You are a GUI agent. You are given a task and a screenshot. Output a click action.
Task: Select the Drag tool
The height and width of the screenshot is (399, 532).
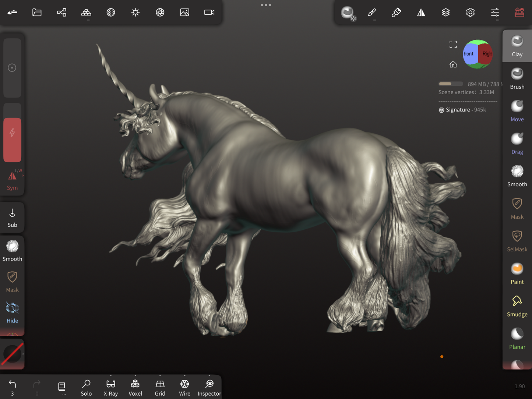[x=517, y=144]
